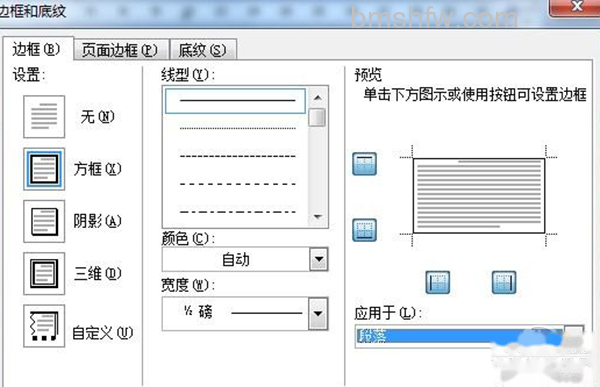The height and width of the screenshot is (387, 600).
Task: Choose the solid line style in the list
Action: (235, 101)
